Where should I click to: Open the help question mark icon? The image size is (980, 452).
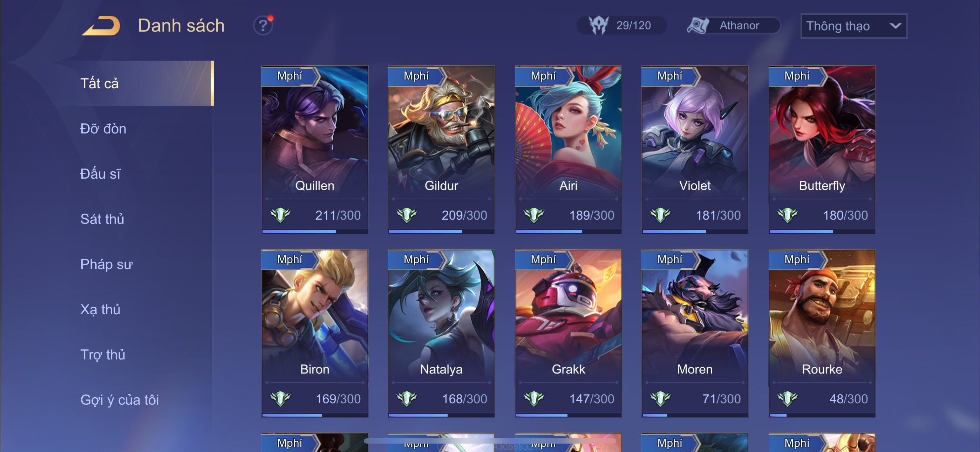point(263,26)
